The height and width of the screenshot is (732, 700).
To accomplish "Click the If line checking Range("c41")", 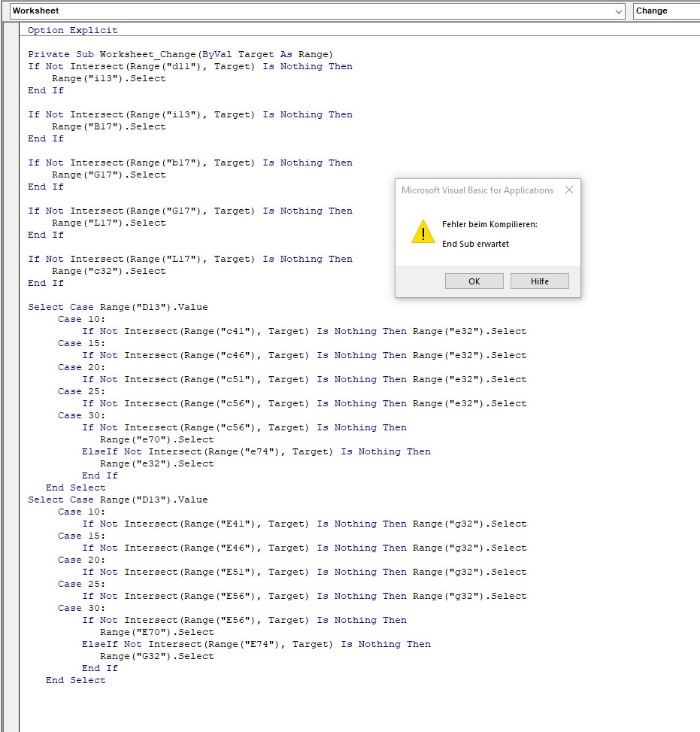I will point(305,331).
